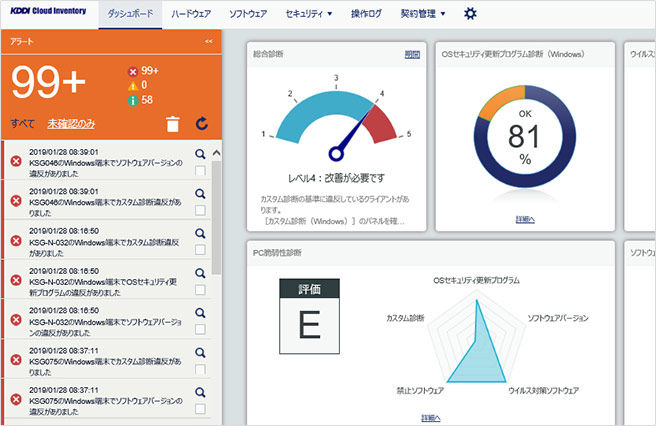Click the orange segment of the donut chart
Image resolution: width=656 pixels, height=426 pixels.
(x=501, y=102)
